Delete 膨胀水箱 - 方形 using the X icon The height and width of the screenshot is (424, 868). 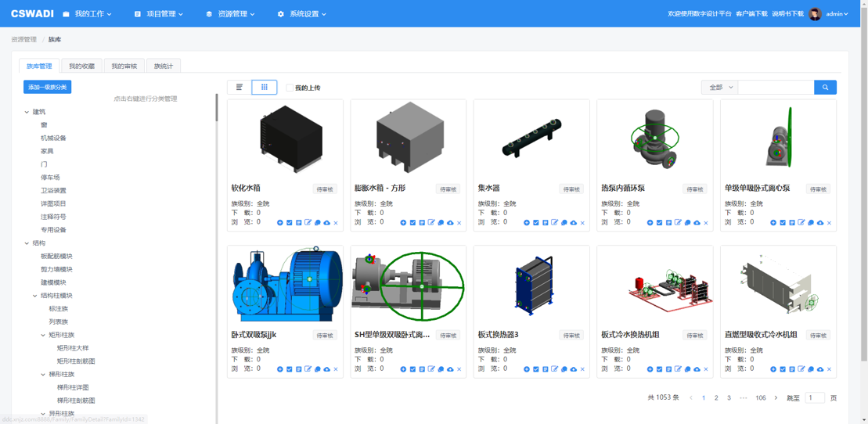coord(459,223)
